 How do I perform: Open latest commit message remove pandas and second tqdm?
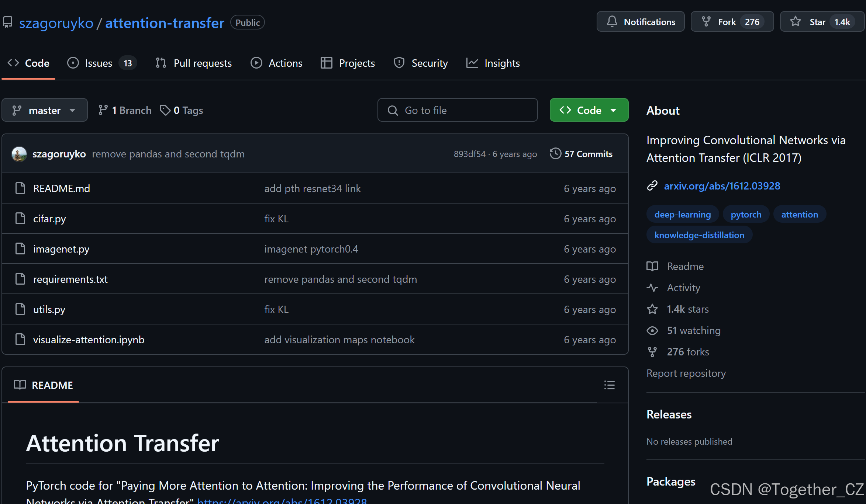coord(168,154)
